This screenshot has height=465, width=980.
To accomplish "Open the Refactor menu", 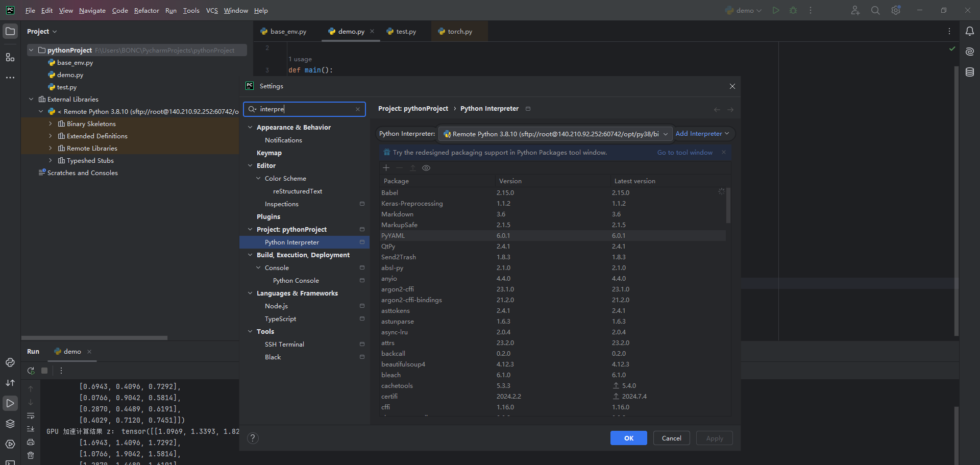I will tap(146, 10).
